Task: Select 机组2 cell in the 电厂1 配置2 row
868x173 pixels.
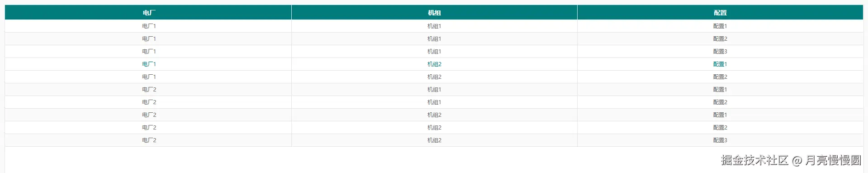Action: point(434,77)
